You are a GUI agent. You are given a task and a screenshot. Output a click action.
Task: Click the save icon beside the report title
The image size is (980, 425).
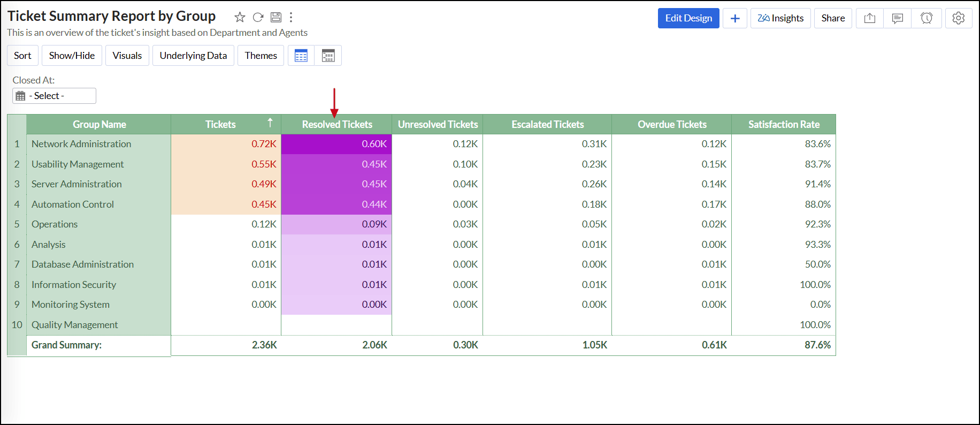click(275, 17)
